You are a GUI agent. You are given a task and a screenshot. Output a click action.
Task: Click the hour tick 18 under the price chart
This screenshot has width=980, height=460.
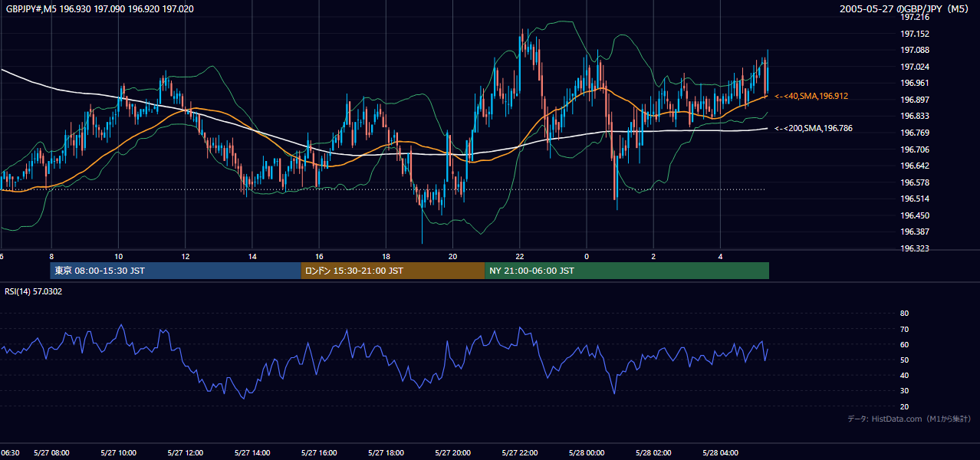click(x=386, y=256)
